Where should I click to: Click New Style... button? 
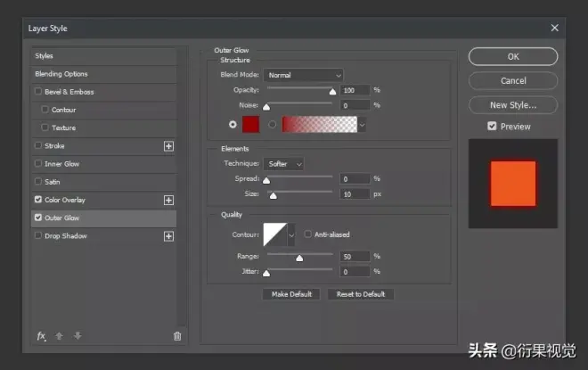pyautogui.click(x=513, y=105)
